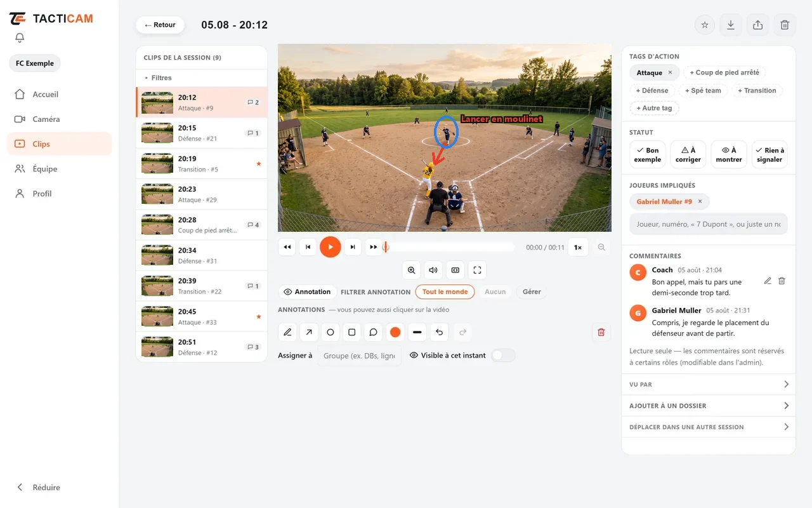
Task: Play the video
Action: (330, 247)
